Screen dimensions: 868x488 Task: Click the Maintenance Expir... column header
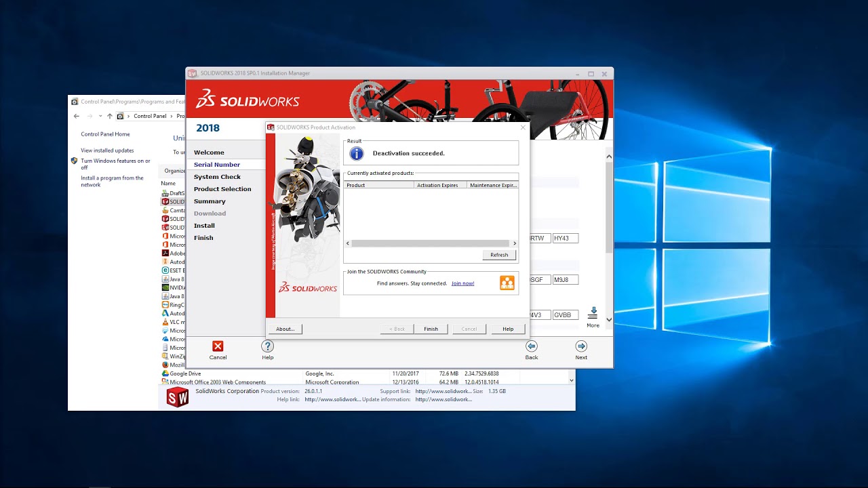coord(493,185)
